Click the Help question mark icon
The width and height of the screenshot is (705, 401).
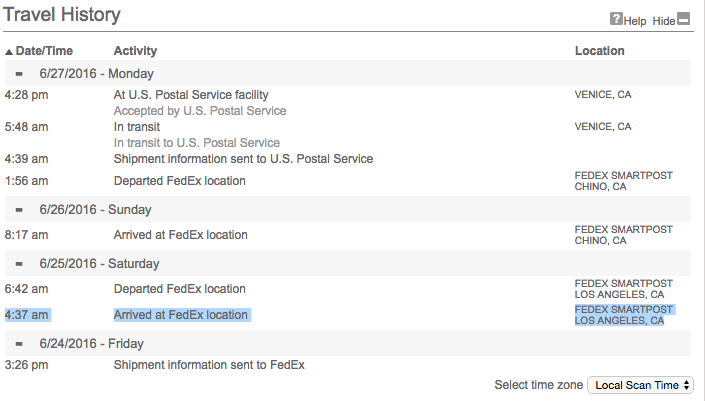(x=616, y=20)
